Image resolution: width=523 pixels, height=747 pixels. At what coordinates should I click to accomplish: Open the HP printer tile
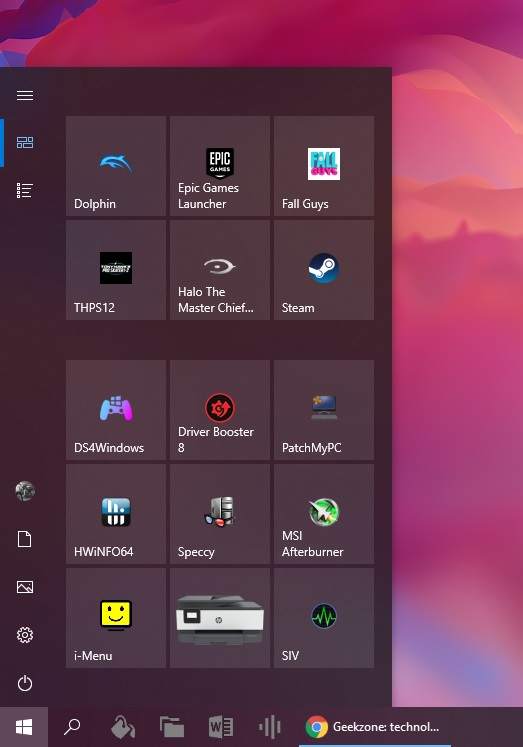[220, 618]
